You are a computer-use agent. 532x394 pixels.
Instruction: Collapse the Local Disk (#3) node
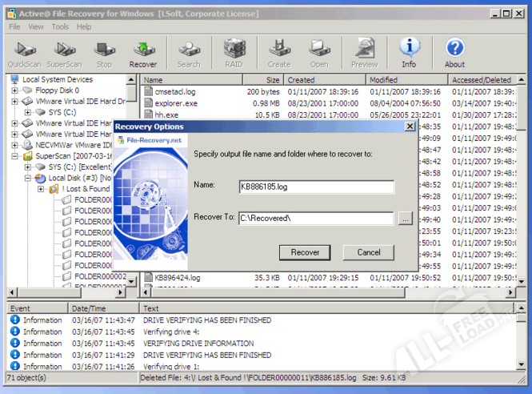[x=28, y=178]
